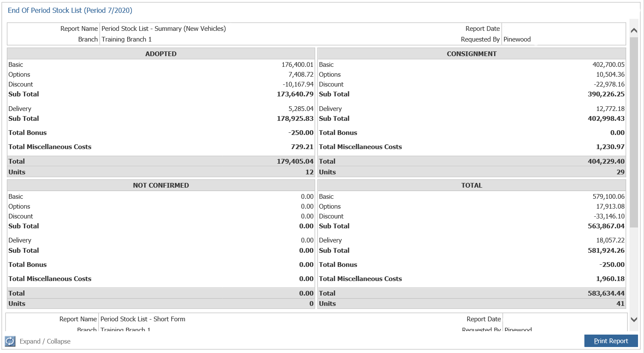Click the Expand / Collapse label
This screenshot has width=644, height=353.
pyautogui.click(x=45, y=341)
